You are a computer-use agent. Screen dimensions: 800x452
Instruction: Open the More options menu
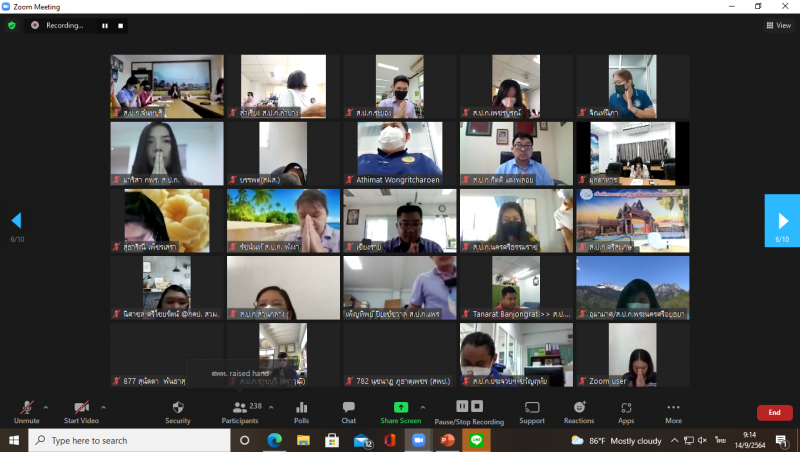point(673,412)
